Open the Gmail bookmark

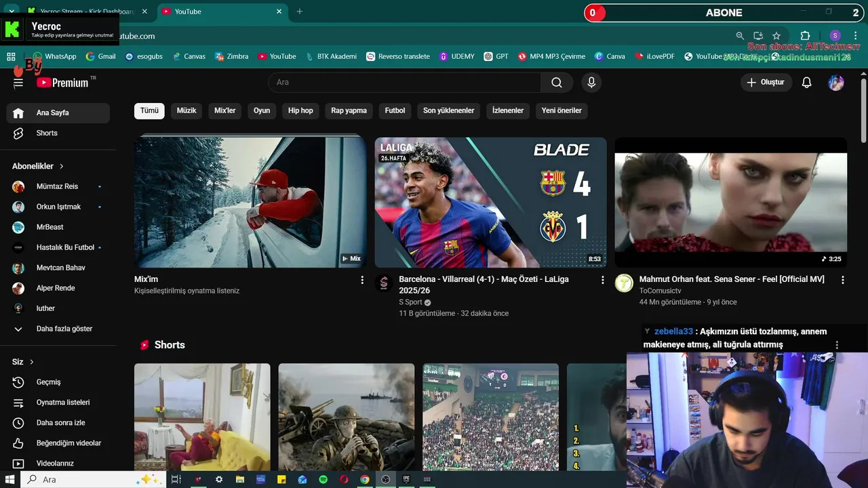pyautogui.click(x=101, y=56)
